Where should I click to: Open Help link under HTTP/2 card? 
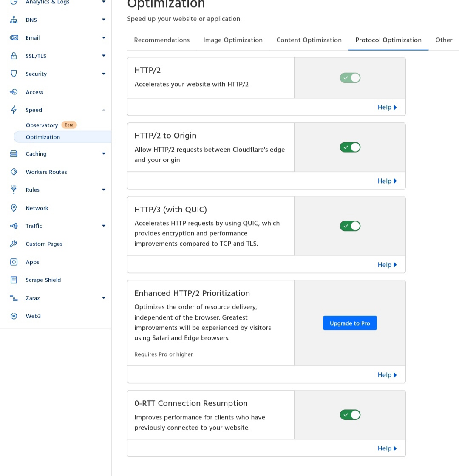pyautogui.click(x=387, y=107)
